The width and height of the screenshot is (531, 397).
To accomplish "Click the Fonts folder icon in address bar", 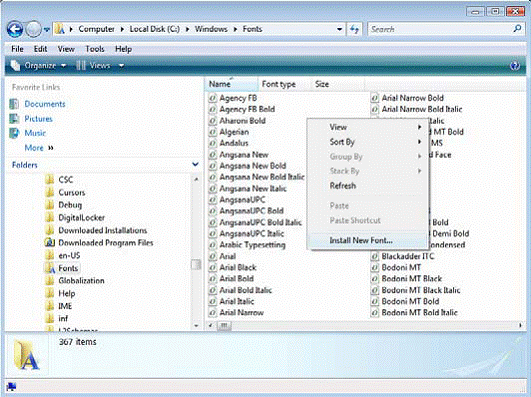I will (x=60, y=29).
